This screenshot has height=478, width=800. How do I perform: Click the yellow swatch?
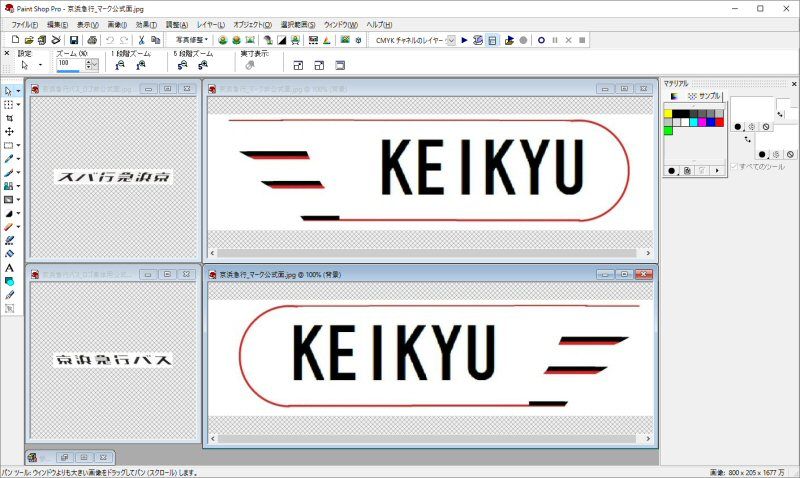tap(668, 114)
